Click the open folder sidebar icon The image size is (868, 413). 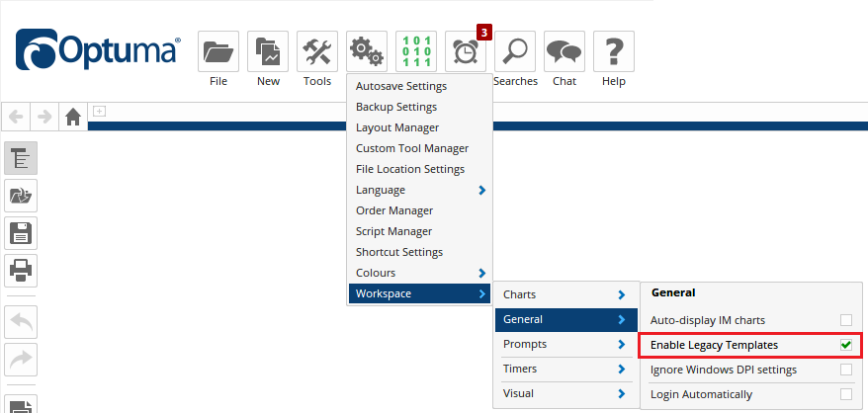click(21, 196)
